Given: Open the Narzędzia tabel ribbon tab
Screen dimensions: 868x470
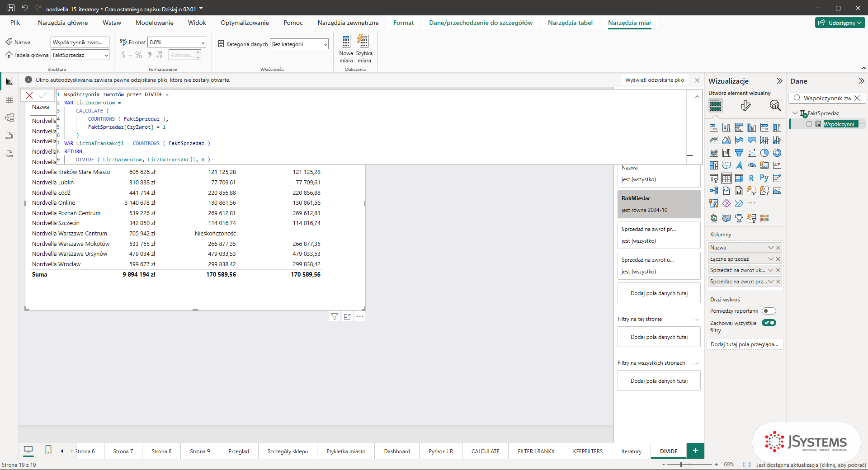Looking at the screenshot, I should point(570,23).
